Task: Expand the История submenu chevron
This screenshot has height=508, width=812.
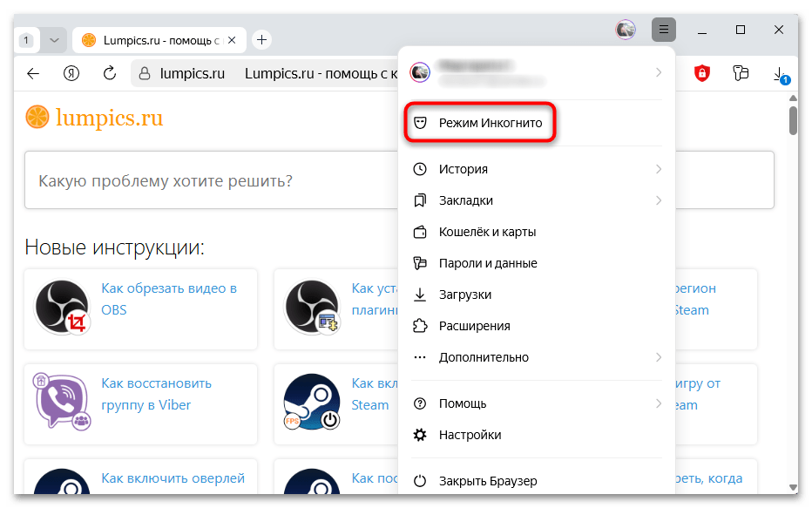Action: click(660, 169)
